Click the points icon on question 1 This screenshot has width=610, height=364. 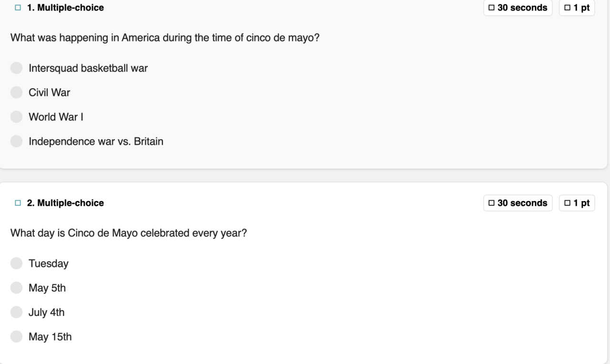(567, 8)
